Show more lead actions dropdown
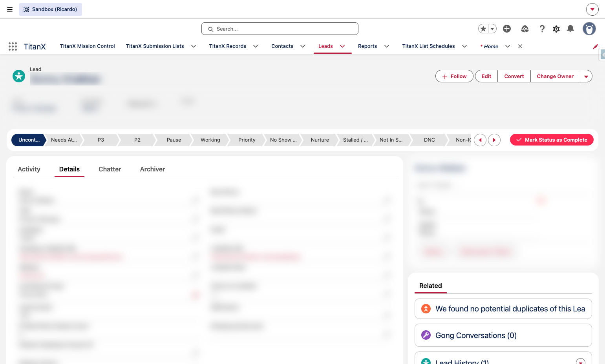605x364 pixels. pyautogui.click(x=586, y=76)
